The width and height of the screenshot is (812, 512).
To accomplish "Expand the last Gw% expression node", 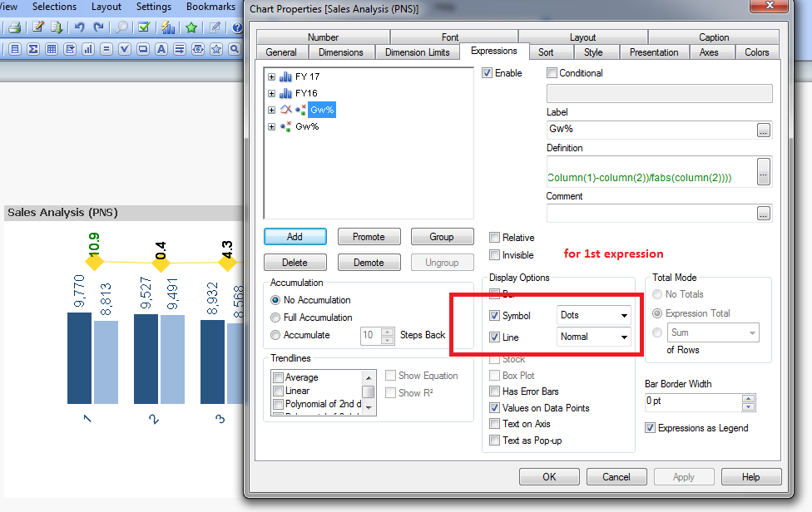I will click(x=271, y=126).
